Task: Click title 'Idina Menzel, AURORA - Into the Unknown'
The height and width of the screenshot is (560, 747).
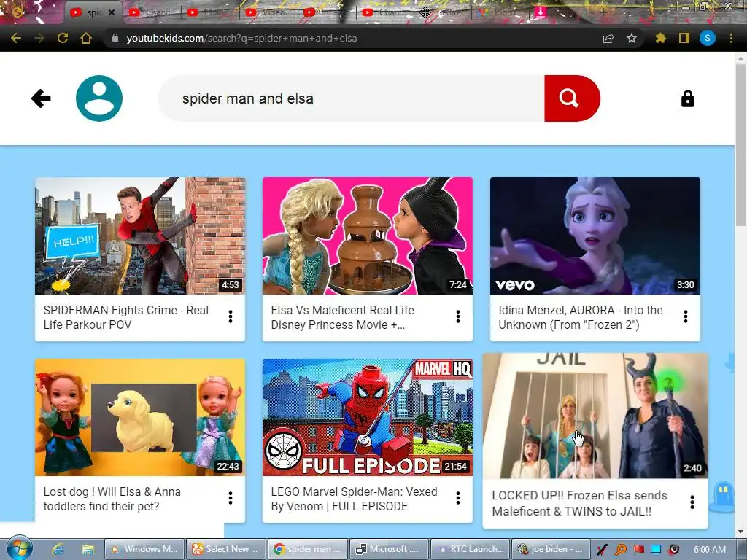Action: 580,317
